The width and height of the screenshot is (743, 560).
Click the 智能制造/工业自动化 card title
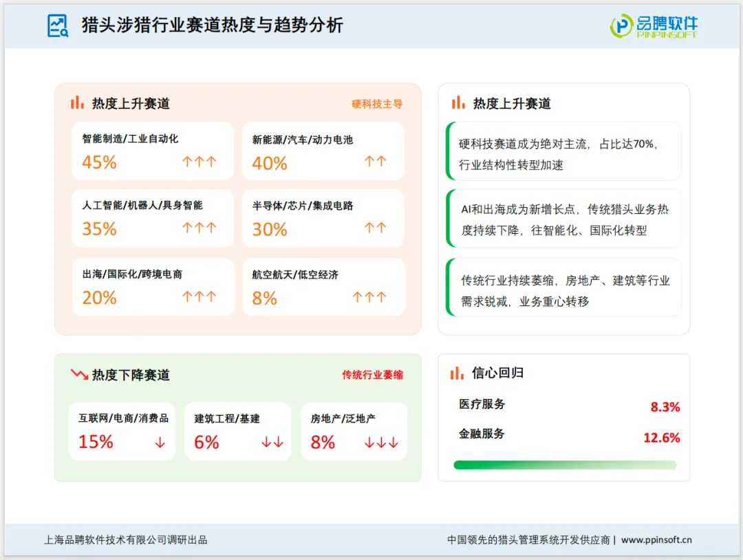point(130,139)
